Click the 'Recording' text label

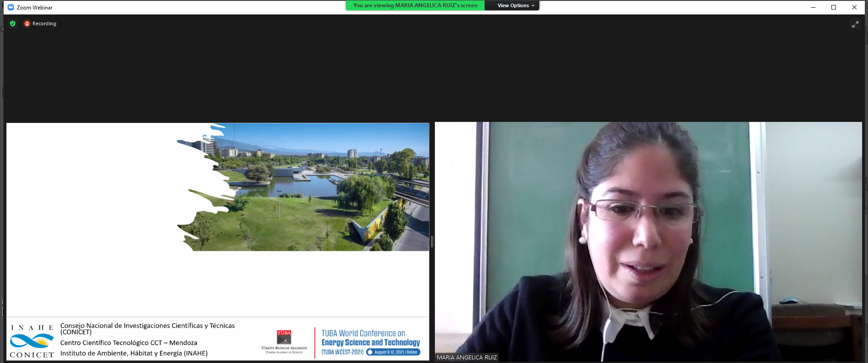pyautogui.click(x=44, y=23)
